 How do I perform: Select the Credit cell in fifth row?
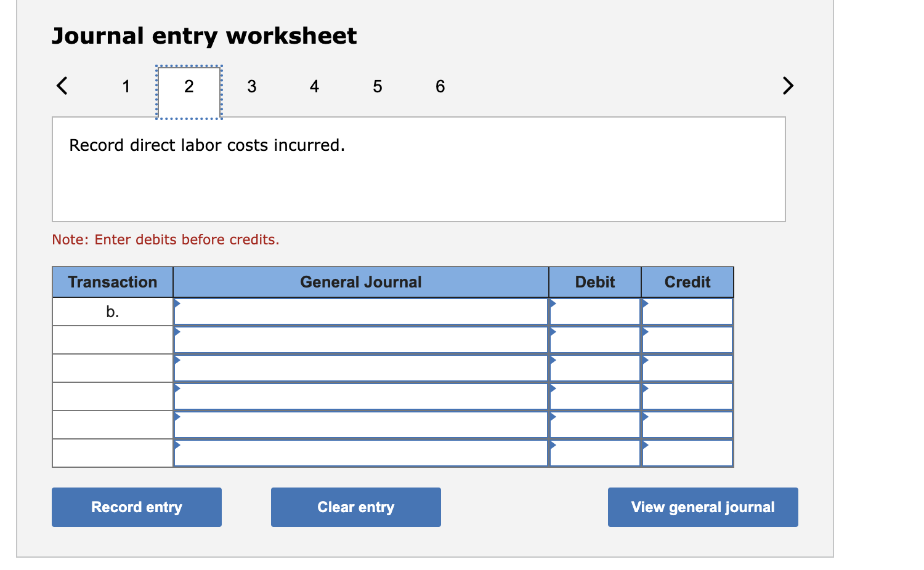click(x=687, y=425)
